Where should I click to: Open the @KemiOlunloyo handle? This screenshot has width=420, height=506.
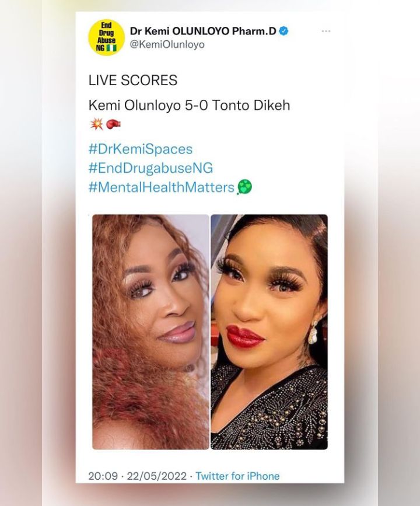[x=167, y=44]
